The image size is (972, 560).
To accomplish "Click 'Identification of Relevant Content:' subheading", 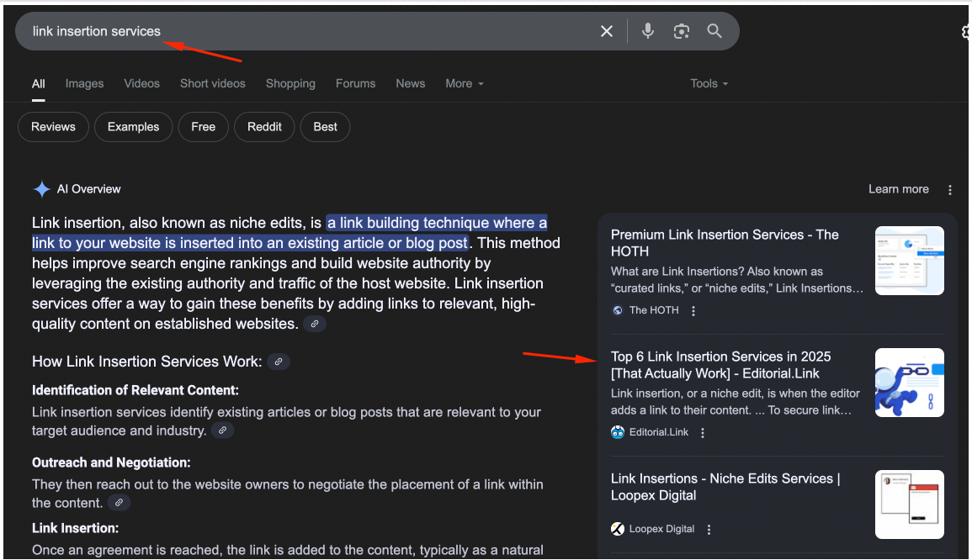I will 135,390.
